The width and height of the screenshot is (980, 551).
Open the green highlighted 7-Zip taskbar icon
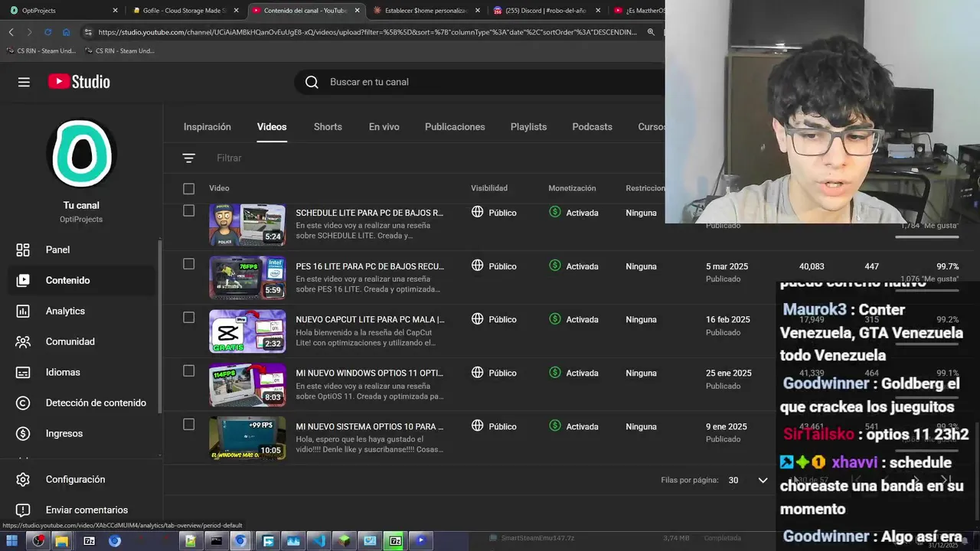tap(395, 541)
